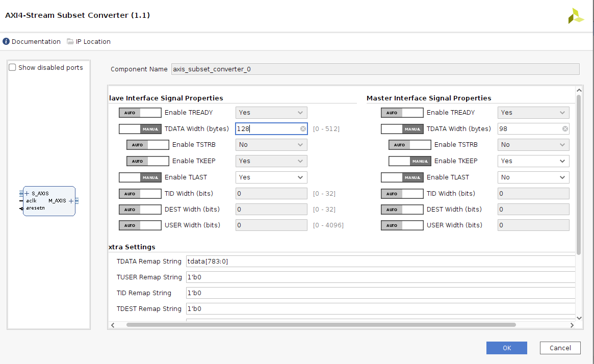Open slave Enable TSTRB dropdown
The width and height of the screenshot is (594, 364).
pyautogui.click(x=271, y=145)
